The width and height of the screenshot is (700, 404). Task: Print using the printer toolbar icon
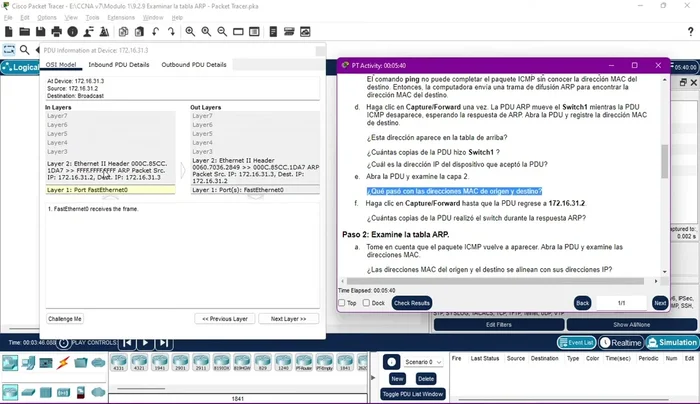click(57, 32)
